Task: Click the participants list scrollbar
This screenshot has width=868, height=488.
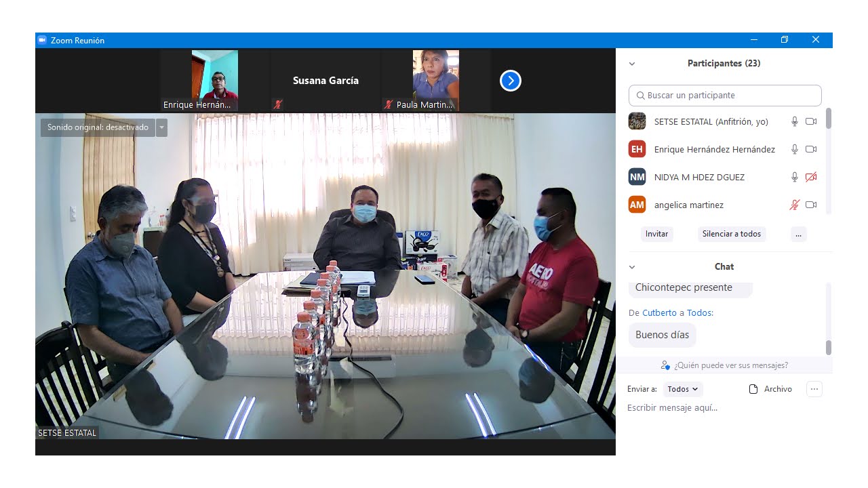Action: (828, 119)
